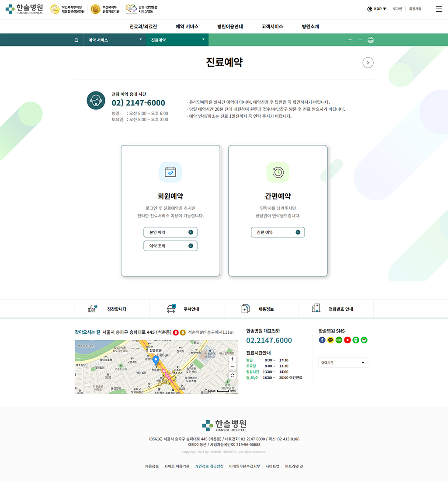This screenshot has width=448, height=482.
Task: Open the 고객서비스 menu
Action: [x=272, y=26]
